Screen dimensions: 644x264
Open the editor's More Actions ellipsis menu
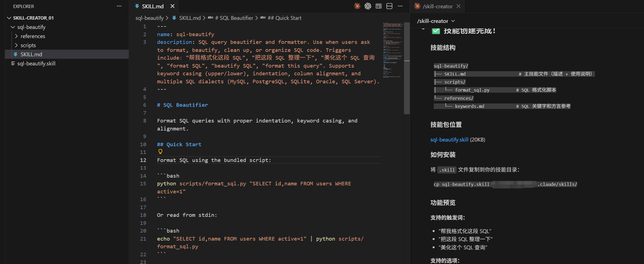coord(400,6)
